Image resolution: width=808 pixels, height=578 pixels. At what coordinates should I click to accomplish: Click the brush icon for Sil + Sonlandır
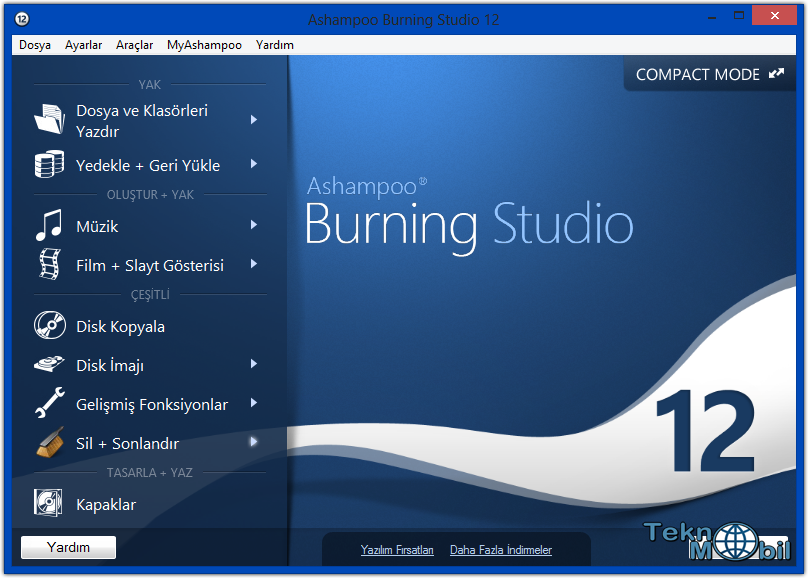(x=50, y=442)
